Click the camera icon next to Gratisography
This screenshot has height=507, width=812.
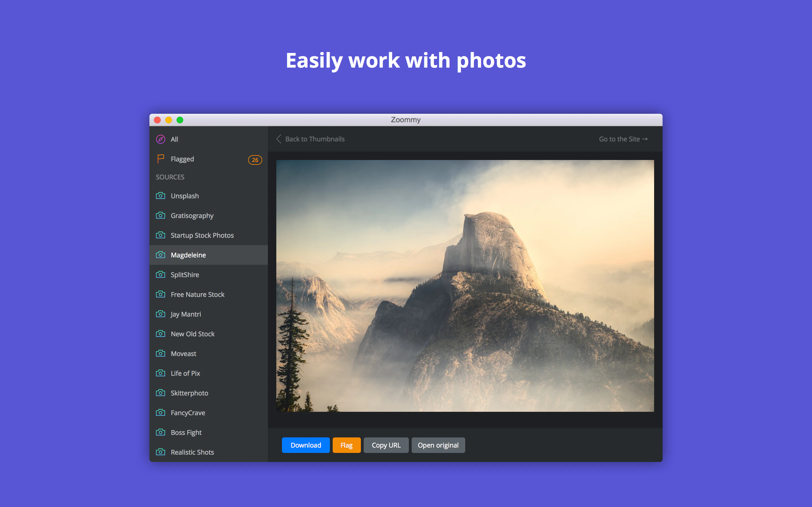pyautogui.click(x=160, y=215)
